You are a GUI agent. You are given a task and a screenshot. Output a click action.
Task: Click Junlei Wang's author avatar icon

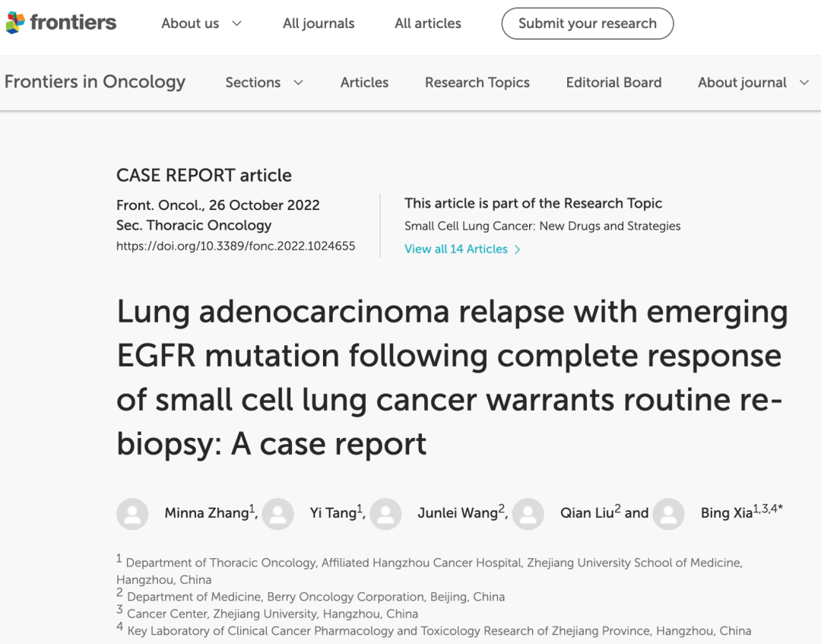pos(385,514)
